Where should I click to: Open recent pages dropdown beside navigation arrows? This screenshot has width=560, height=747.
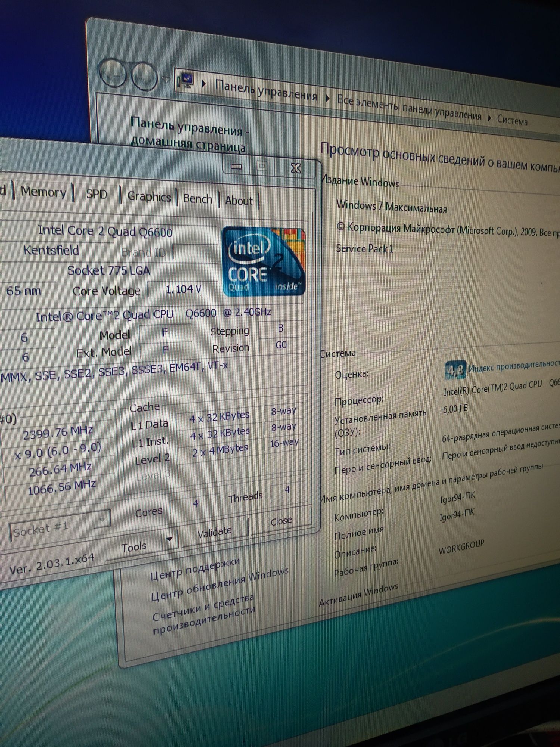[x=166, y=80]
